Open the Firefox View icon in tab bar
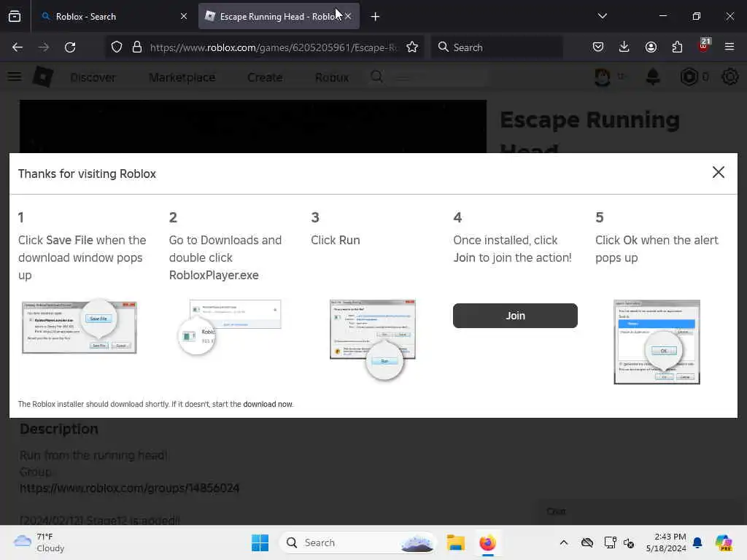 click(15, 17)
